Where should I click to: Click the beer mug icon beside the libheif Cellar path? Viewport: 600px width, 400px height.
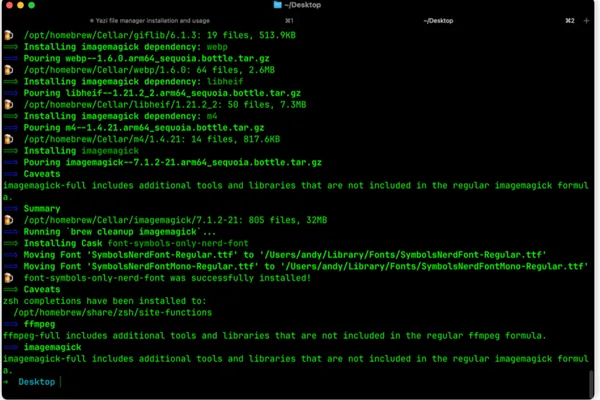[8, 104]
